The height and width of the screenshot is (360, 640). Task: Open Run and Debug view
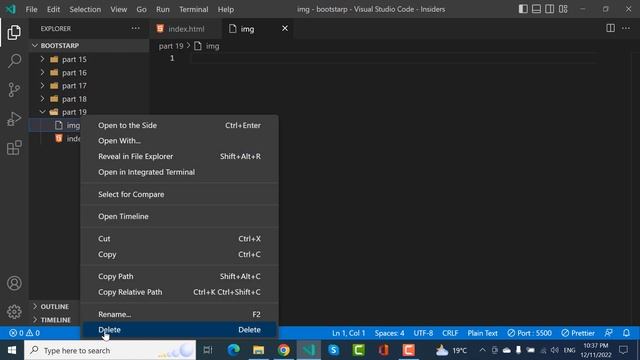pyautogui.click(x=14, y=119)
